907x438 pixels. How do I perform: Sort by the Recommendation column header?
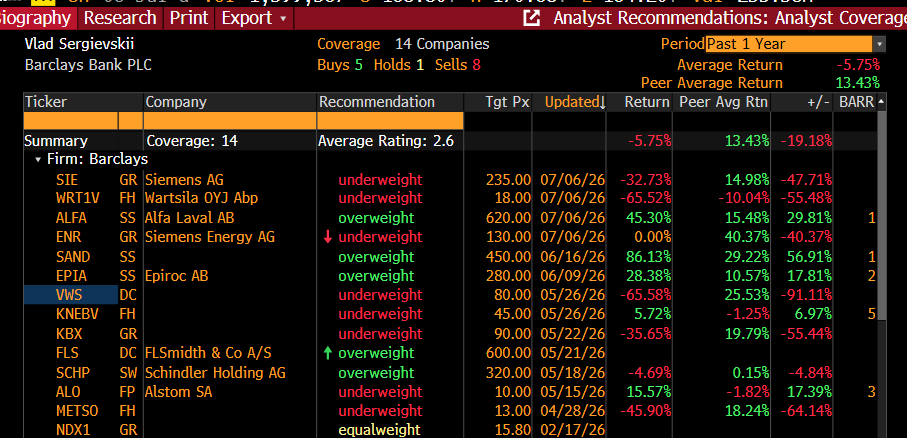(390, 102)
